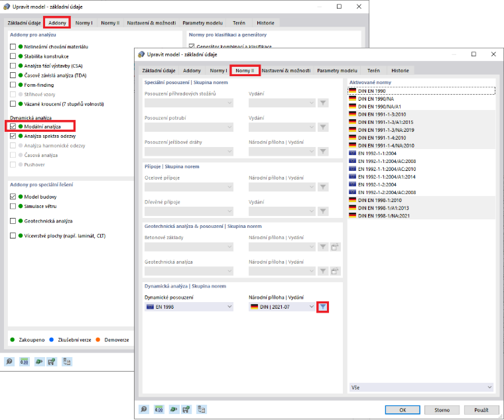
Task: Uncheck Modální analýza checkbox
Action: [x=13, y=126]
